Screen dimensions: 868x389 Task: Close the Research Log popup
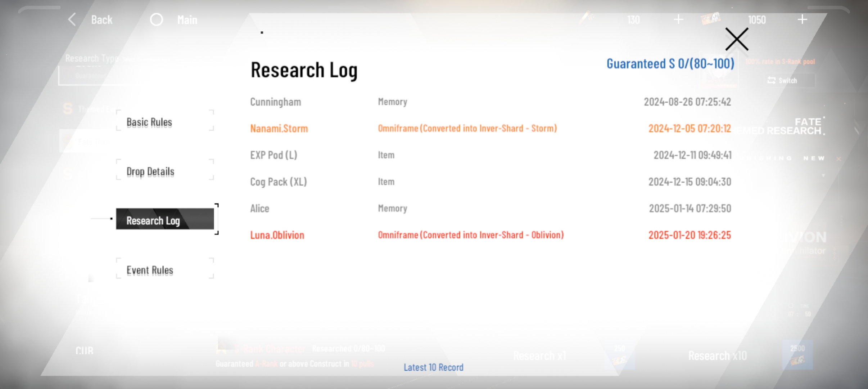737,39
